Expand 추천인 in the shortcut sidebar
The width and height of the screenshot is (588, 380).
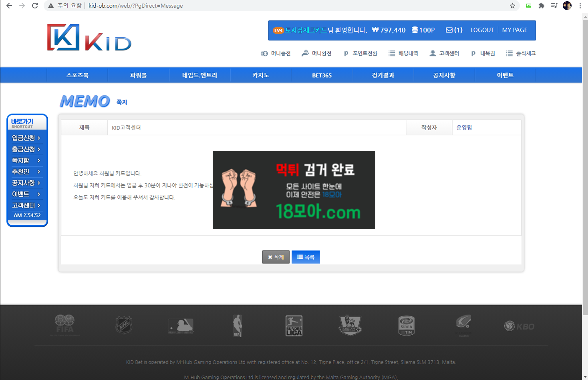[26, 171]
